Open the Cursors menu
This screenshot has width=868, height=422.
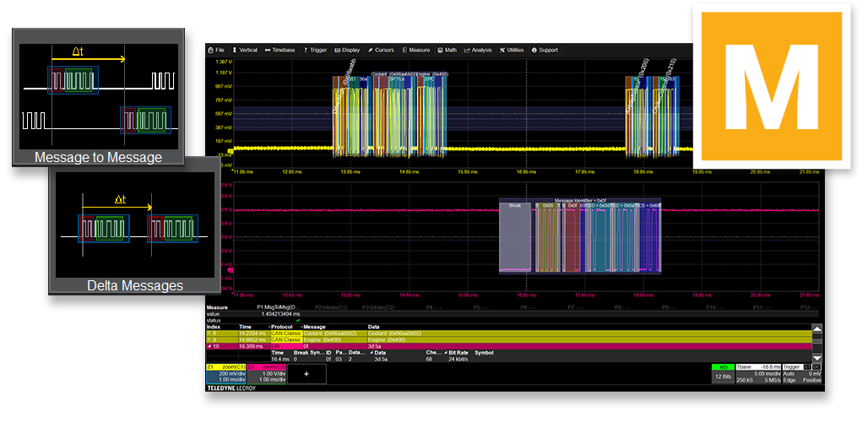381,50
